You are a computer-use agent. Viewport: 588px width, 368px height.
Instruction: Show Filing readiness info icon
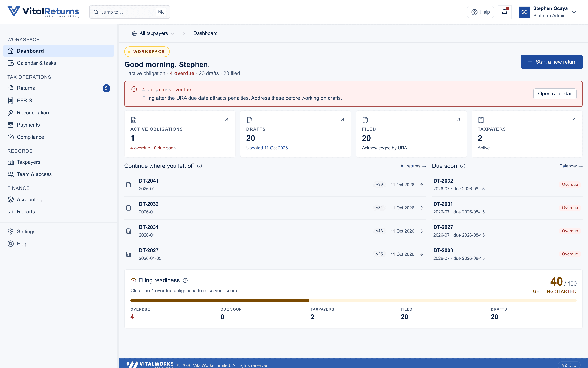pyautogui.click(x=185, y=280)
